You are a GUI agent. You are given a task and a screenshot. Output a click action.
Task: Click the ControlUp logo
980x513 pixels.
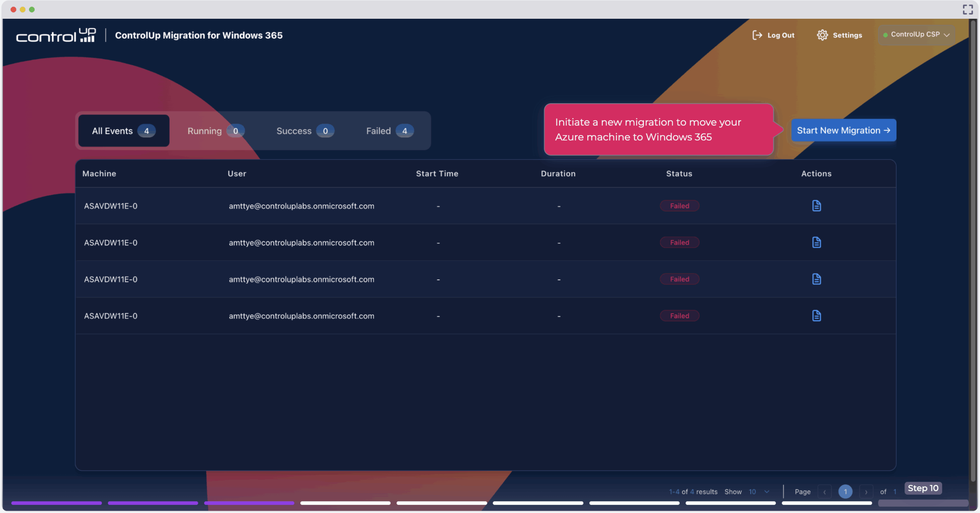click(56, 35)
